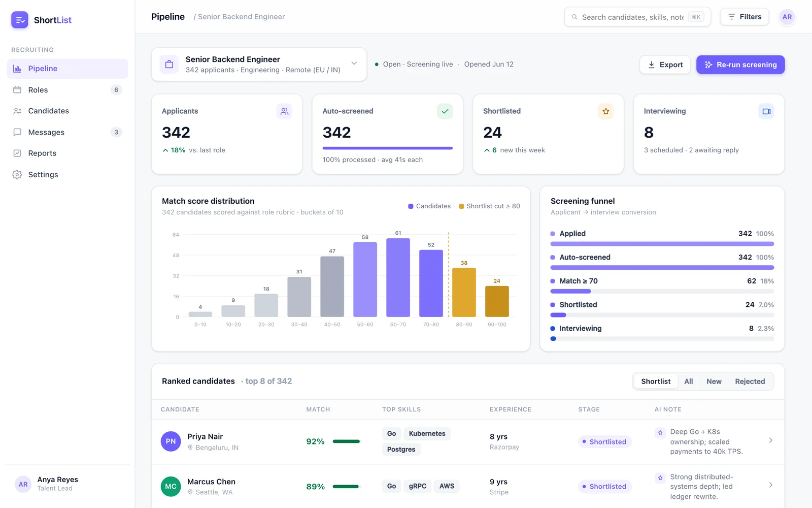The width and height of the screenshot is (812, 508).
Task: Click Priya Nair's 92% match bar
Action: point(346,441)
